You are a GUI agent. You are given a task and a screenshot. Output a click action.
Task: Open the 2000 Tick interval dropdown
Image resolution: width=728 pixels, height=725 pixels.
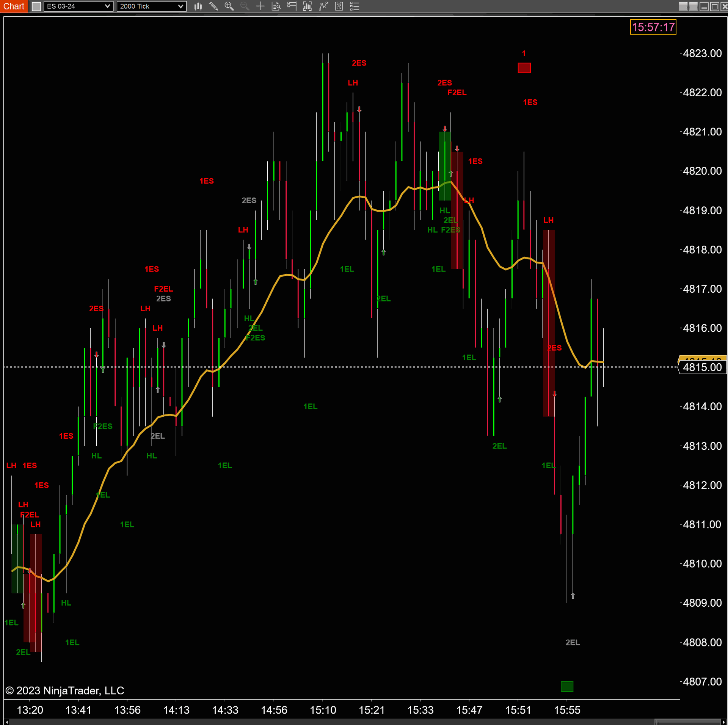tap(151, 6)
